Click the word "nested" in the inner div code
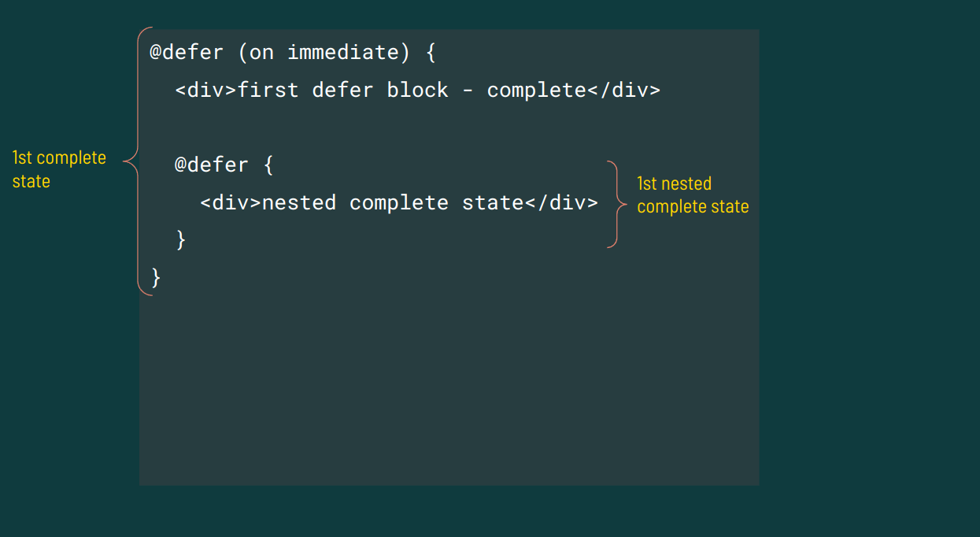This screenshot has height=537, width=980. (x=299, y=203)
